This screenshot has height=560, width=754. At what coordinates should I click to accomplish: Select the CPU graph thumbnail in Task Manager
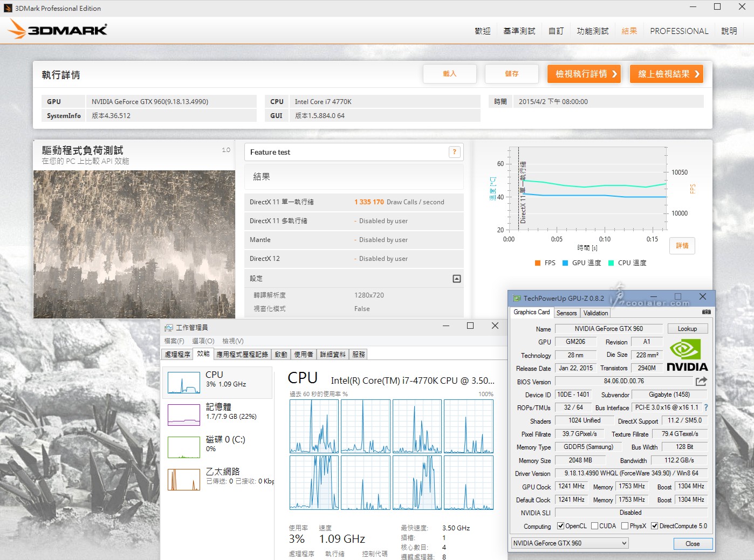coord(184,383)
